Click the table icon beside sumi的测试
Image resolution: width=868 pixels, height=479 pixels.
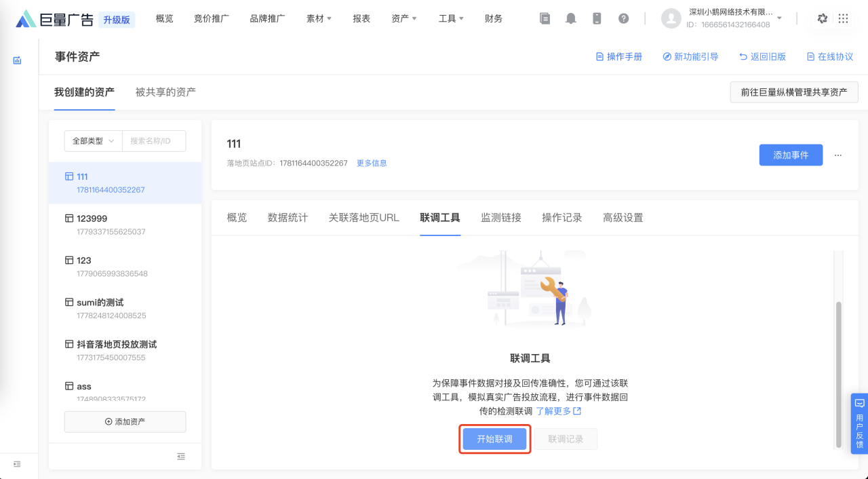(68, 303)
